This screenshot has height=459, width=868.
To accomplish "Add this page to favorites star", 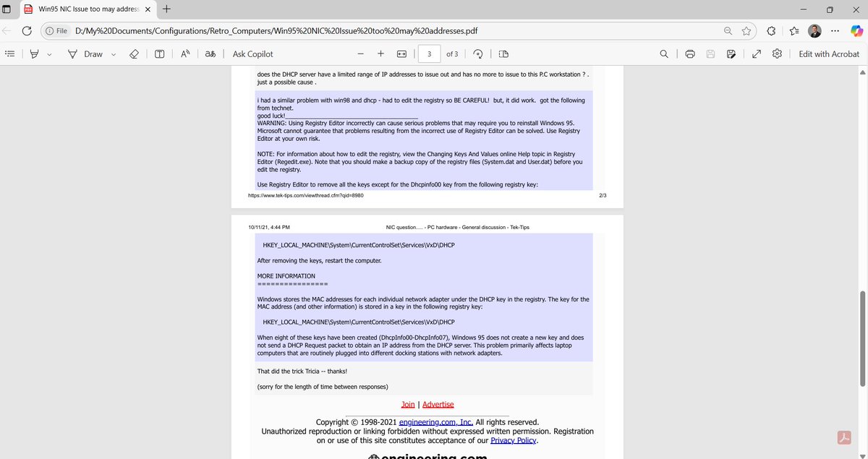I will (746, 31).
